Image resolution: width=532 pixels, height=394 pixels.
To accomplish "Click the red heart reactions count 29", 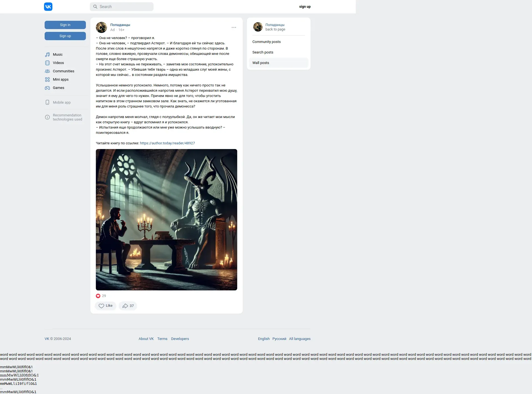I will coord(101,296).
